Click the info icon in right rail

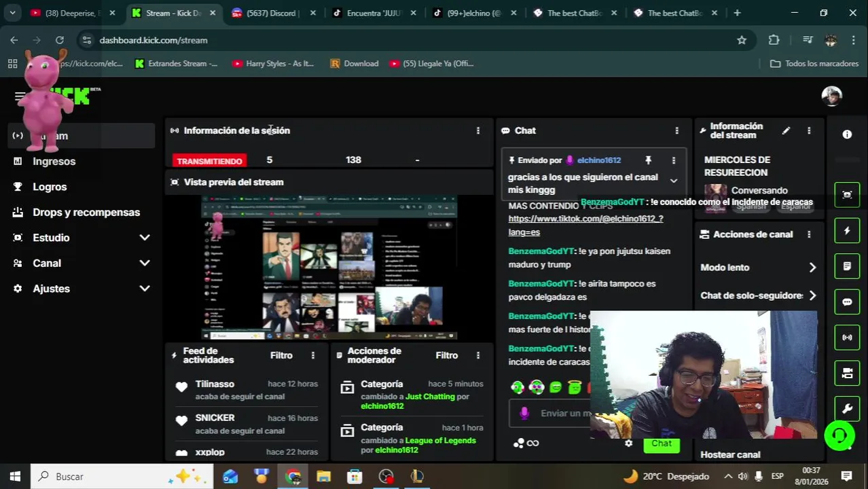pyautogui.click(x=847, y=134)
